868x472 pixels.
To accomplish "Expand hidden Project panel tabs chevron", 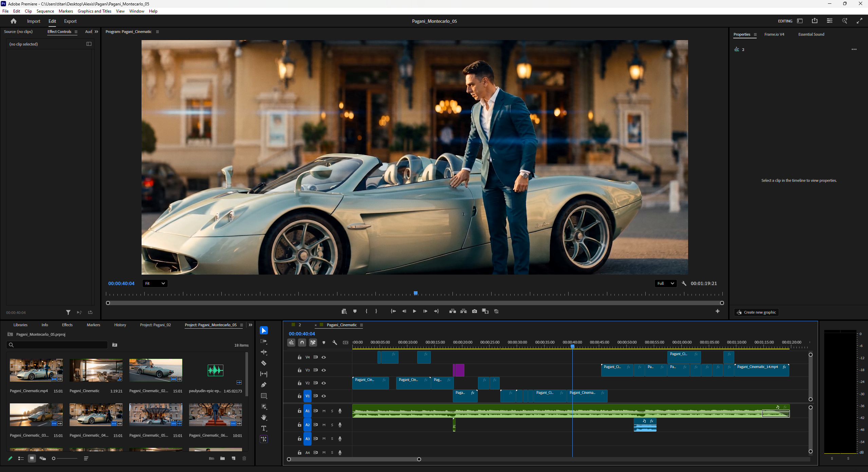I will (x=251, y=325).
